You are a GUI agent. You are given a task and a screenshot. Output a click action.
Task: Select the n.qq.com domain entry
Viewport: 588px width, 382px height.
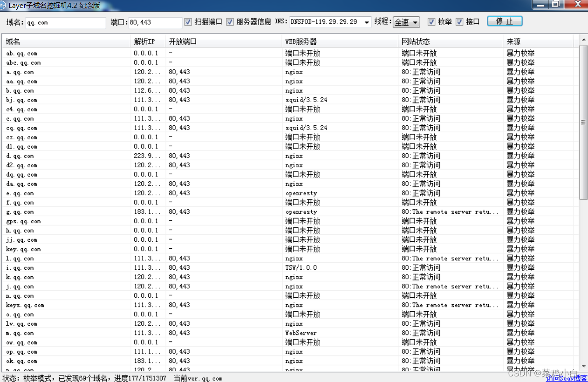20,296
